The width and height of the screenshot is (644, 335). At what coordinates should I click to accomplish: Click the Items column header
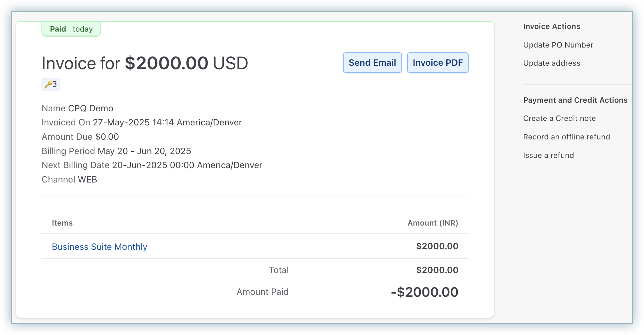click(x=62, y=223)
